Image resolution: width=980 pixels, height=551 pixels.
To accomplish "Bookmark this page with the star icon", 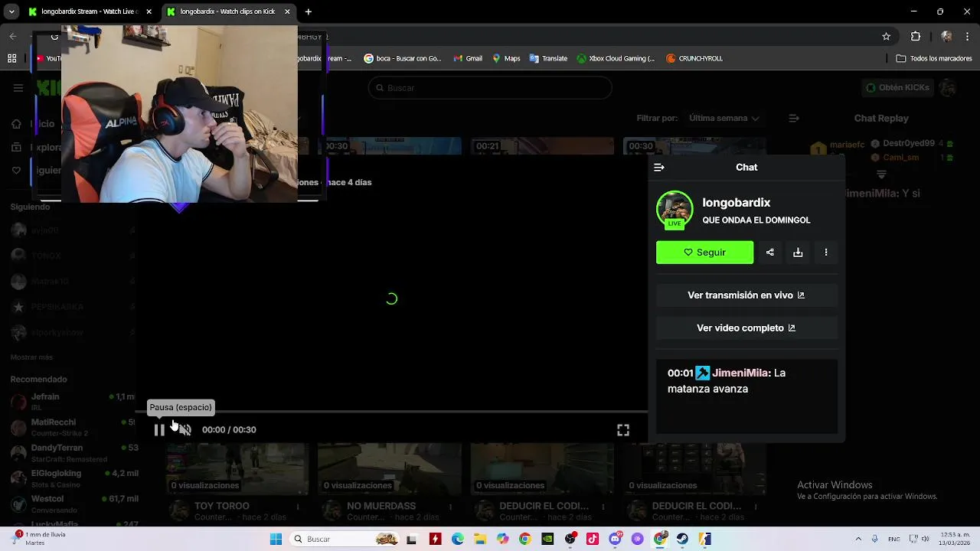I will [886, 36].
